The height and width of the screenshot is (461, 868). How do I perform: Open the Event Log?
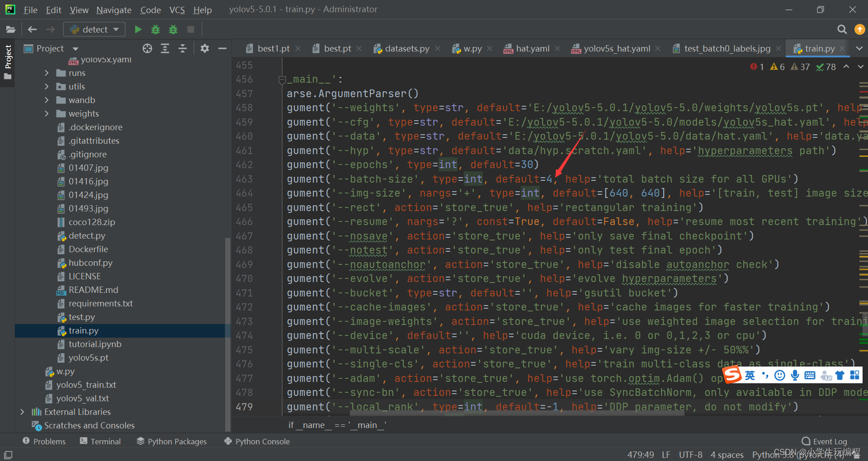(x=824, y=442)
